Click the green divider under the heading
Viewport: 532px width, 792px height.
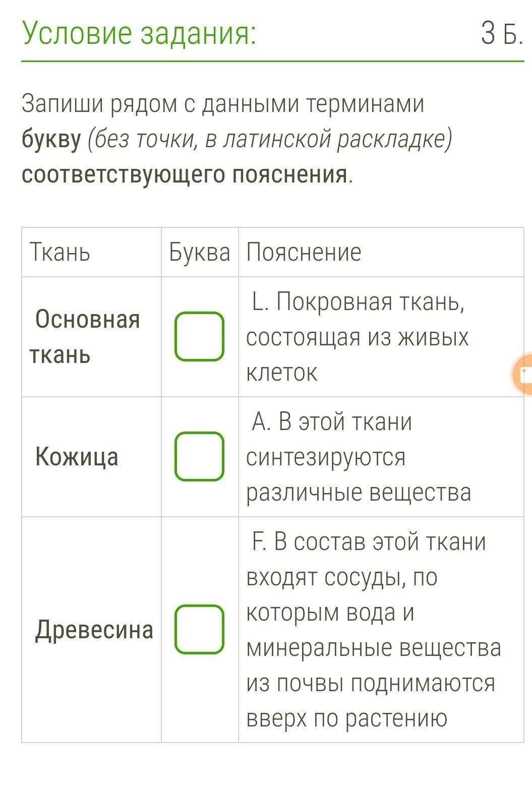[x=272, y=62]
